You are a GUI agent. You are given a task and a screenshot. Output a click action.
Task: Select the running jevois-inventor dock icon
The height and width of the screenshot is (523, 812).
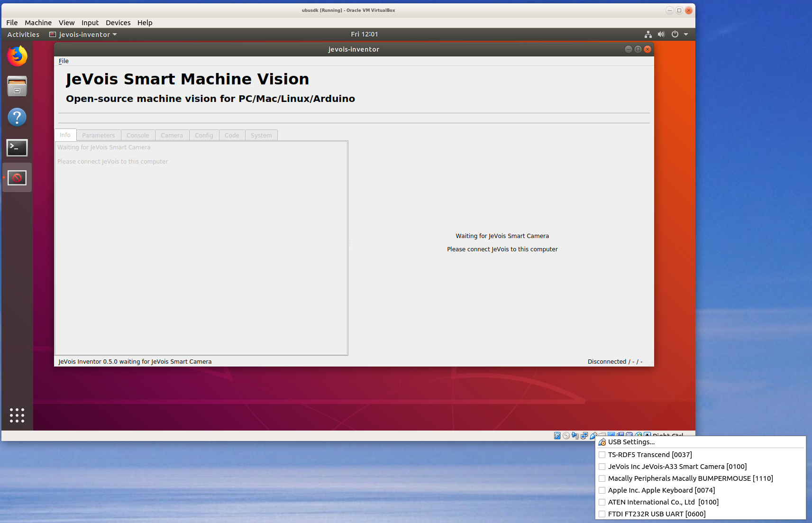click(17, 178)
